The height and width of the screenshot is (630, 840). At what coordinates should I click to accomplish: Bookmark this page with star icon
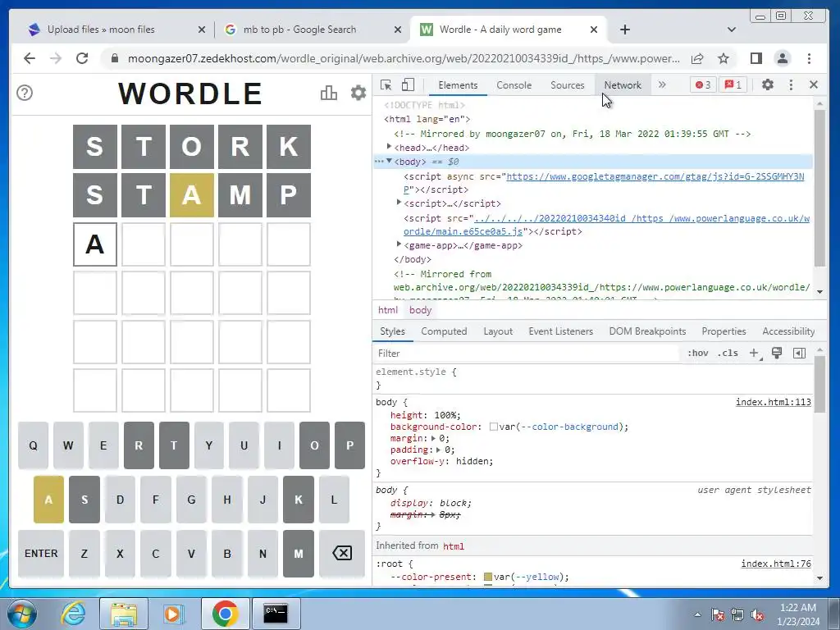[x=724, y=58]
